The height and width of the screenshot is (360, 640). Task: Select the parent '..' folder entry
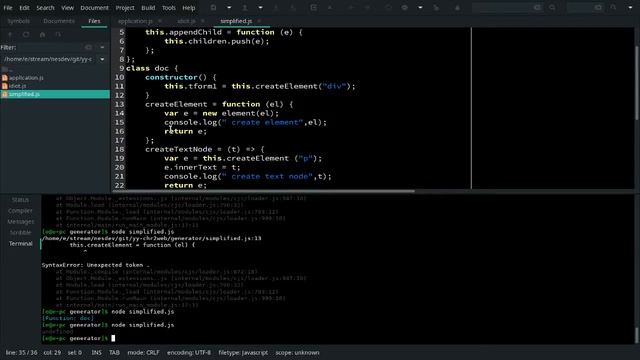[x=55, y=69]
